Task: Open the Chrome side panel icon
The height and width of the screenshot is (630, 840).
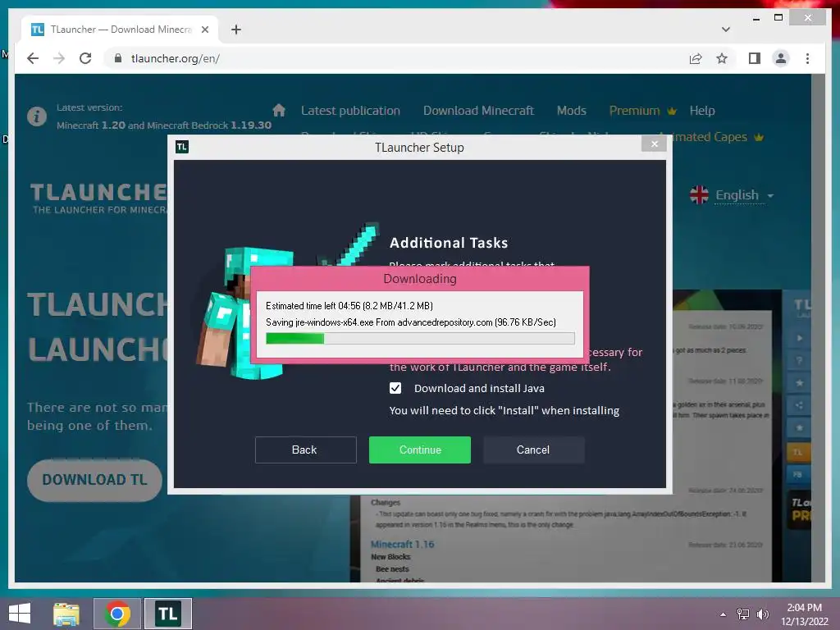Action: [x=755, y=58]
